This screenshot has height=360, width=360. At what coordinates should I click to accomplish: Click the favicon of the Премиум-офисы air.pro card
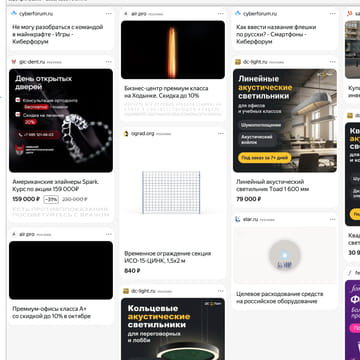tap(14, 234)
